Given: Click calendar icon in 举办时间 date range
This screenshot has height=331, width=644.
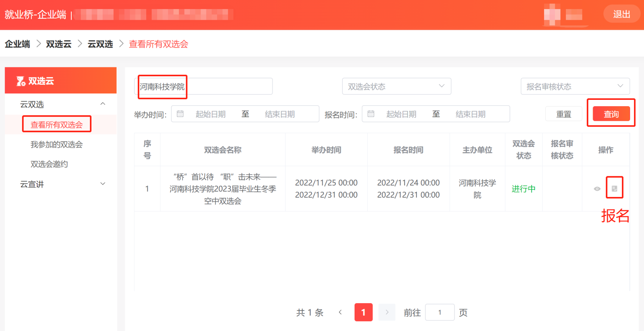Looking at the screenshot, I should click(x=180, y=114).
